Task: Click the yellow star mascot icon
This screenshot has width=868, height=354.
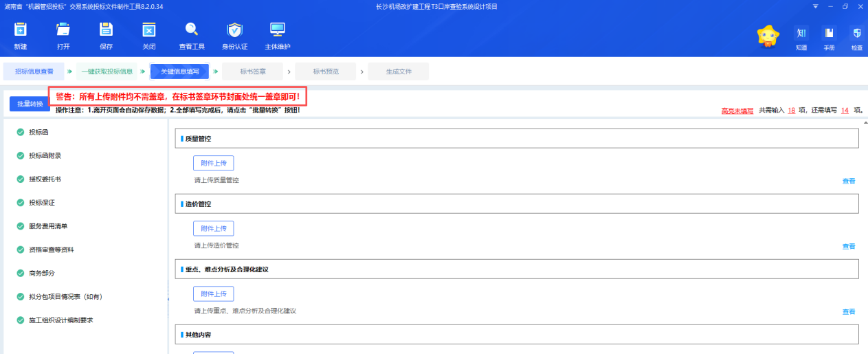Action: pos(768,36)
